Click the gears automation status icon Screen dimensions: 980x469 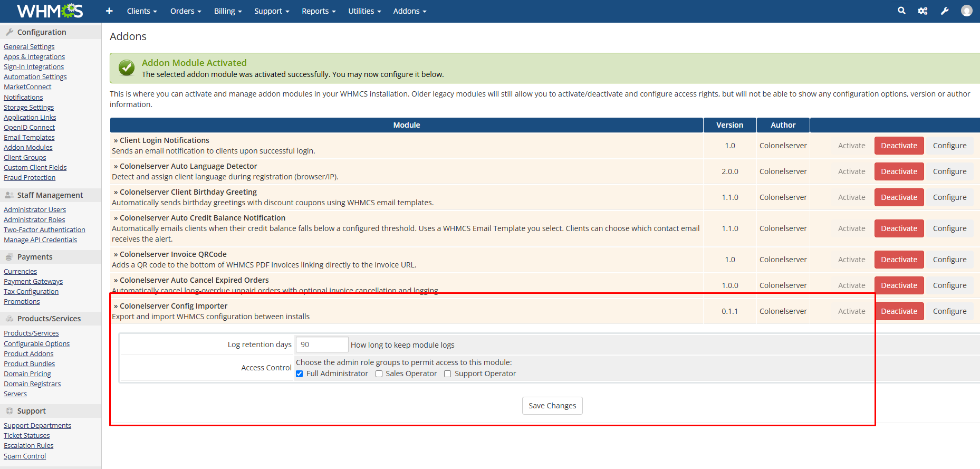point(923,11)
